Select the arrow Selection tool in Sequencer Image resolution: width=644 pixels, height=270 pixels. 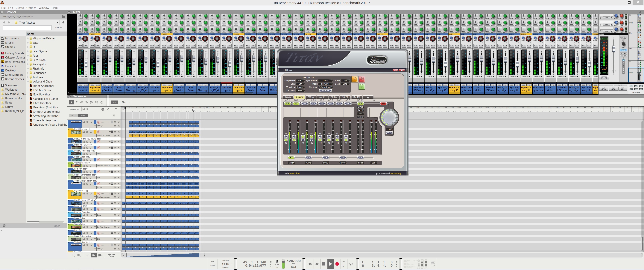coord(72,102)
